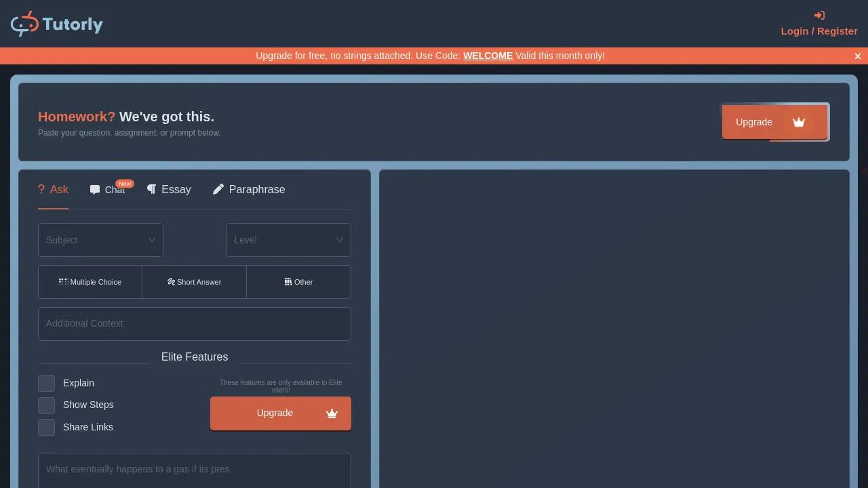Click the Additional Context input field

point(195,324)
